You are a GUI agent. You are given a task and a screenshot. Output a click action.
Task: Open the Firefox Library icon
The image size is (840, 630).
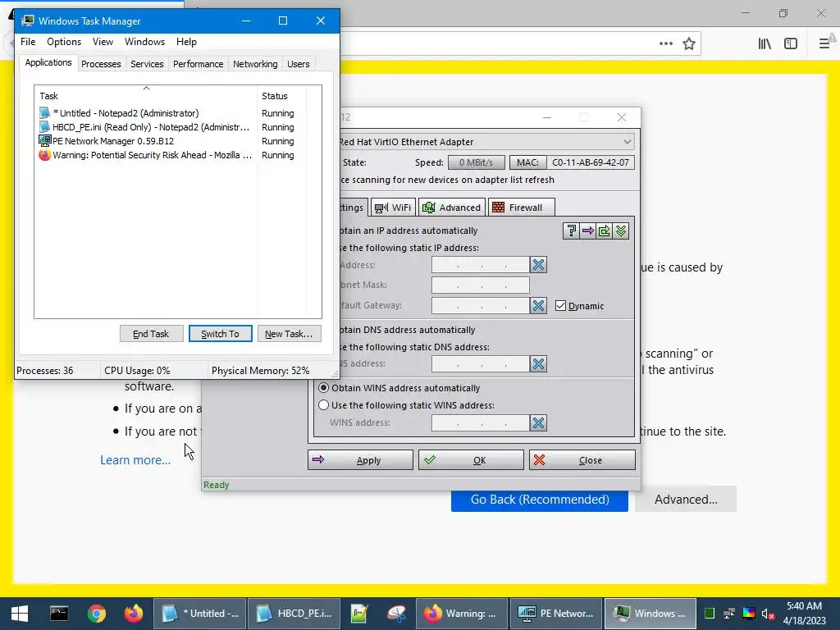765,43
